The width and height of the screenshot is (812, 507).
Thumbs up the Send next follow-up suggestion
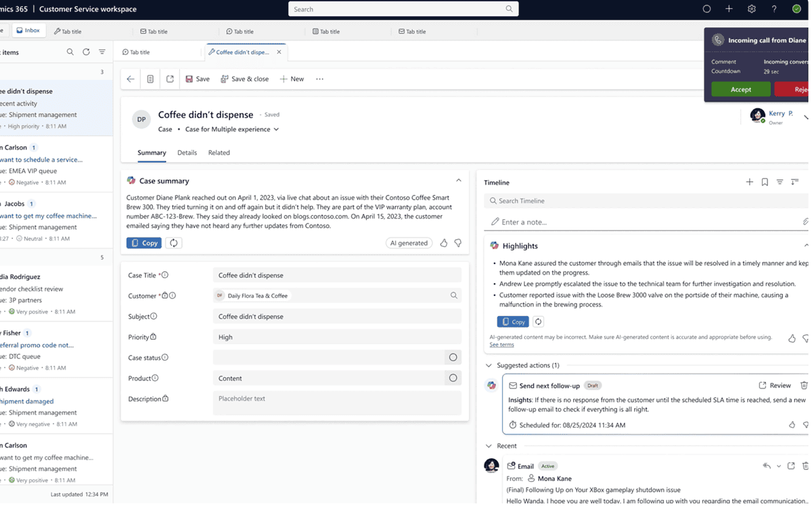pyautogui.click(x=792, y=425)
